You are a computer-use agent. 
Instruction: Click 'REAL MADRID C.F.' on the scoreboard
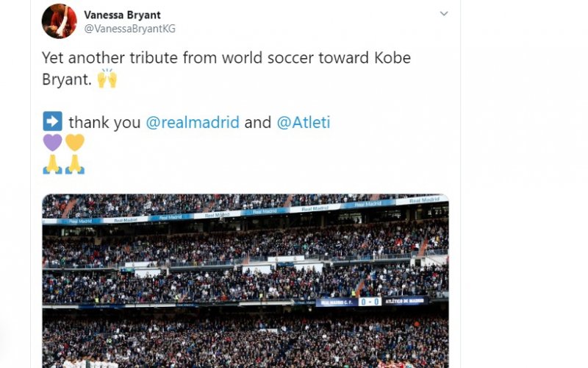tap(337, 301)
